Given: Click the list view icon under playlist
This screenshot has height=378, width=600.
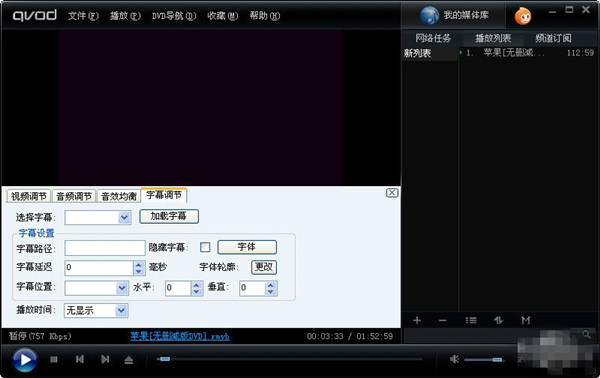Looking at the screenshot, I should coord(471,320).
